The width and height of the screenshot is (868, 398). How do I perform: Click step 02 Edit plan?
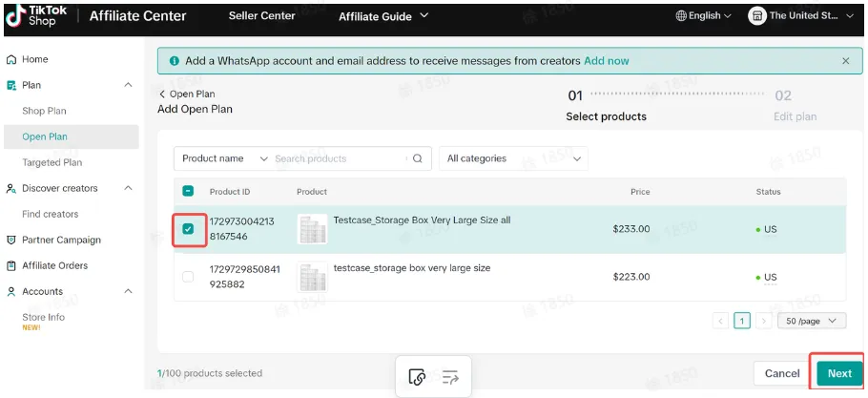[795, 106]
